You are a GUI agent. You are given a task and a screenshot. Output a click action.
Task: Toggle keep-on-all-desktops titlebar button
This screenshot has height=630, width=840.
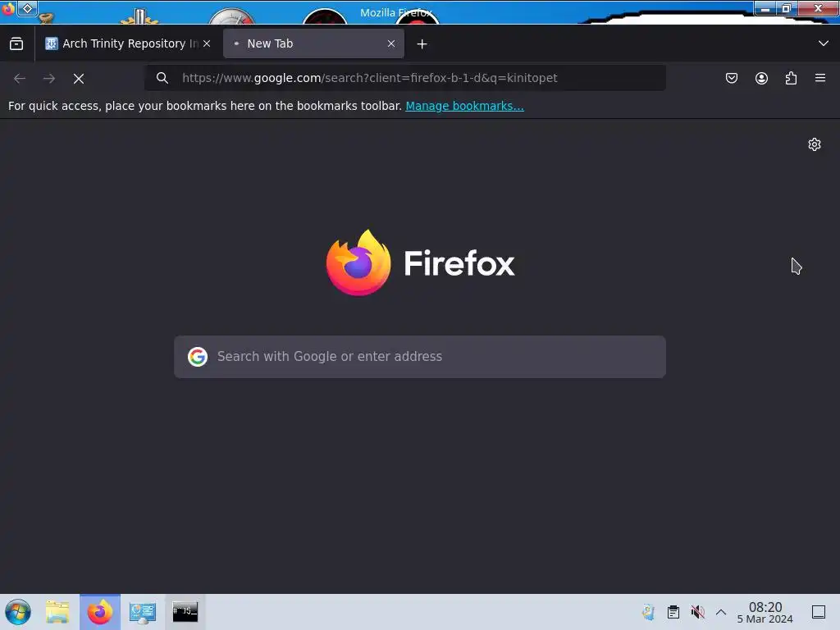(x=27, y=8)
